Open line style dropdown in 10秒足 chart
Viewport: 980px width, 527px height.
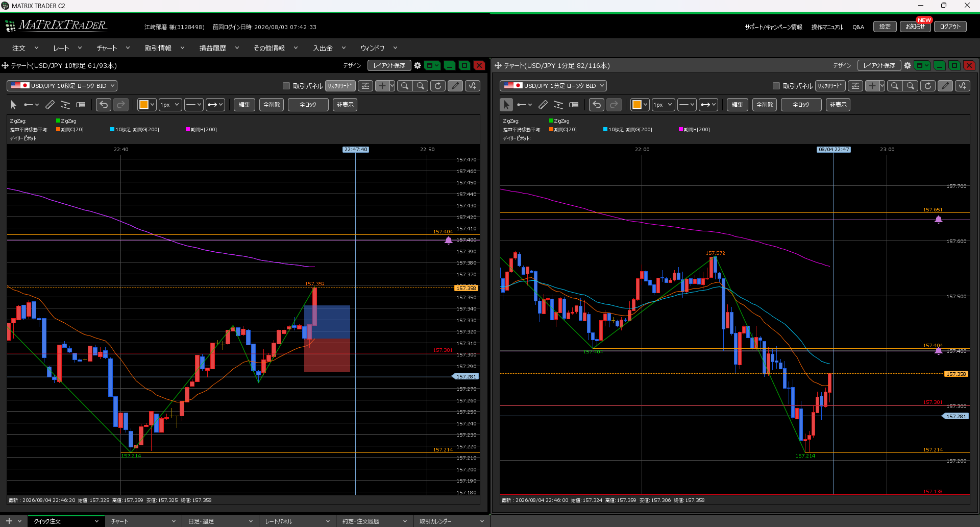coord(193,105)
